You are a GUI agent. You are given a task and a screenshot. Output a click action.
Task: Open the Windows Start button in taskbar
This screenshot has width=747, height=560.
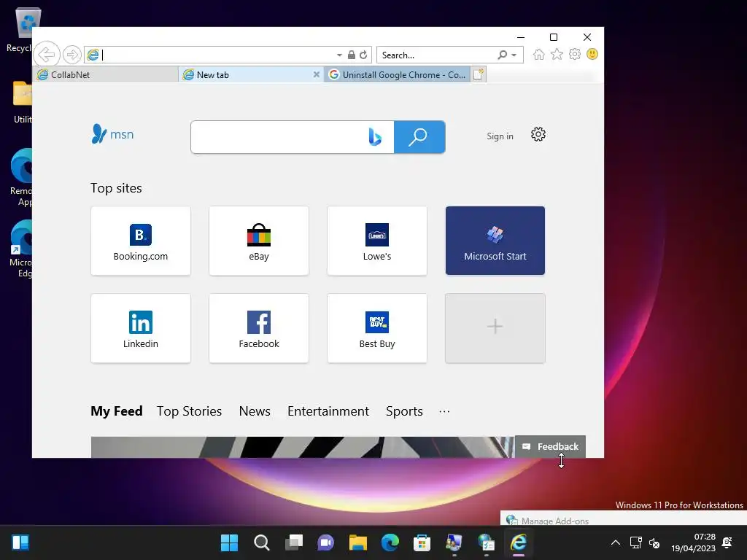click(229, 542)
